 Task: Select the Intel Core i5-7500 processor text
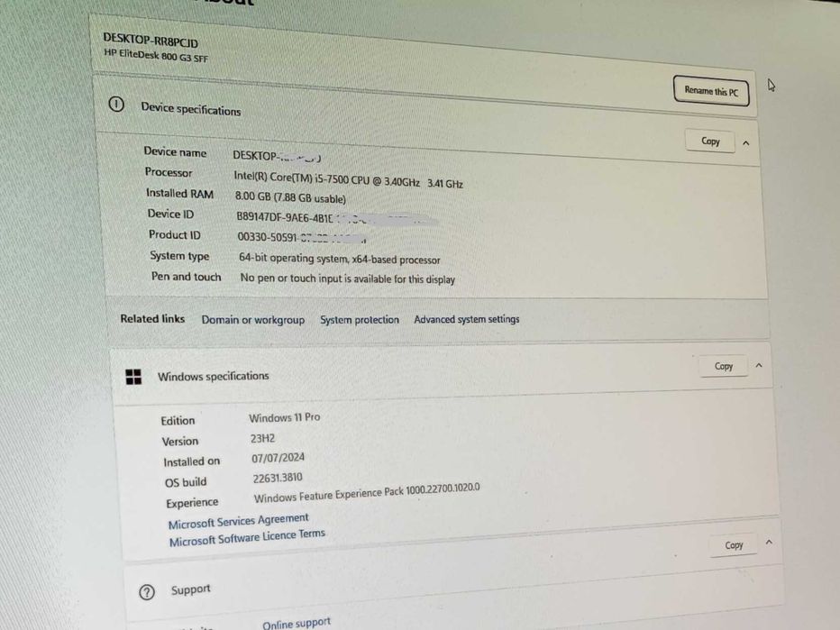click(348, 179)
